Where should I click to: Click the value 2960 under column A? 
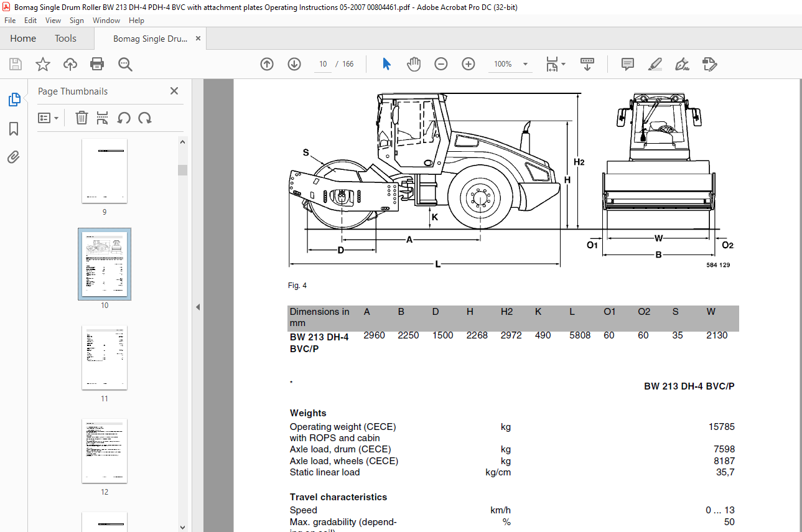pyautogui.click(x=375, y=335)
